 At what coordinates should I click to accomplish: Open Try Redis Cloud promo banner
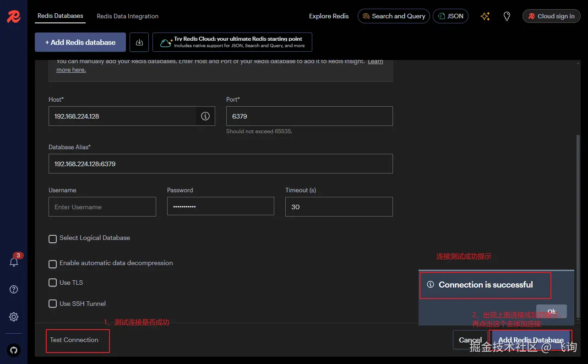pyautogui.click(x=232, y=42)
